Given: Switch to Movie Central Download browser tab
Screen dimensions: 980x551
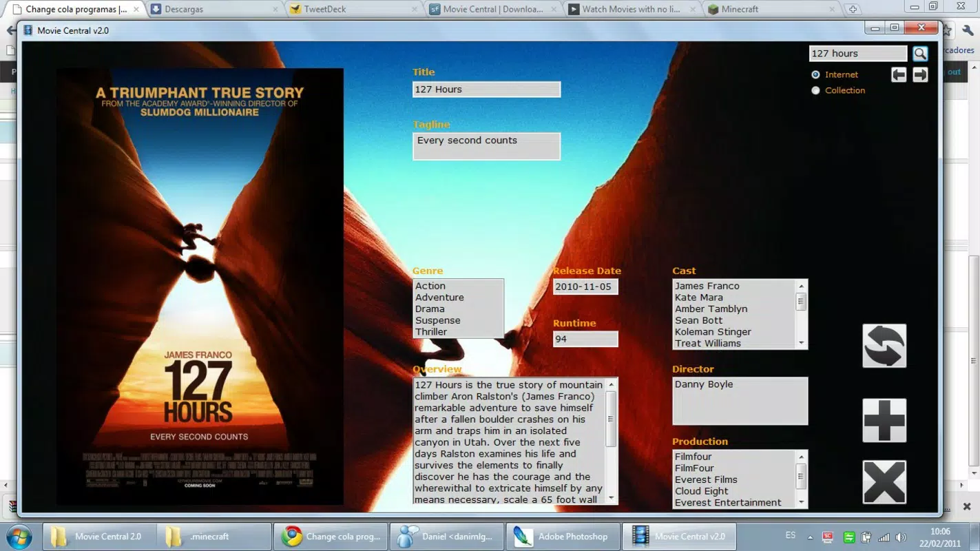Looking at the screenshot, I should pyautogui.click(x=492, y=9).
